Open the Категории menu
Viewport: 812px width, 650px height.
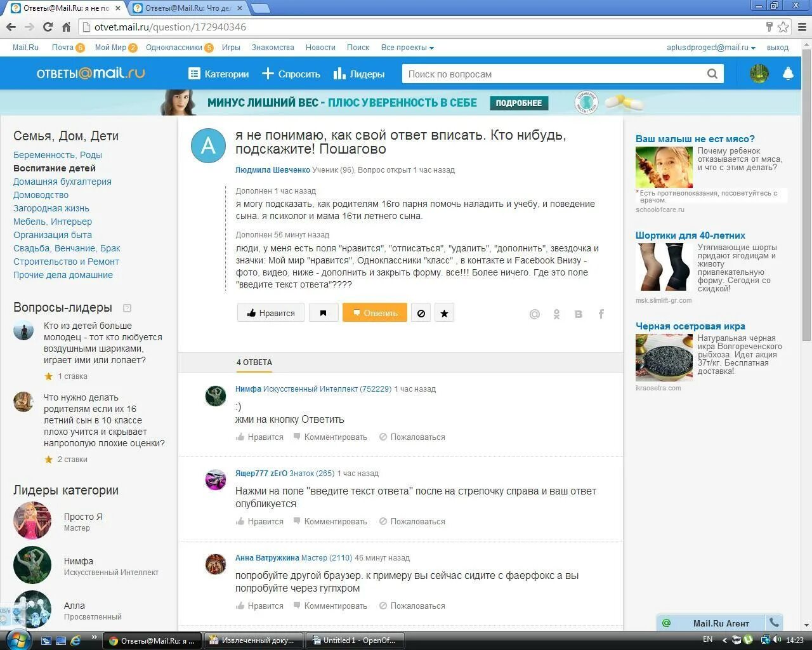click(218, 74)
